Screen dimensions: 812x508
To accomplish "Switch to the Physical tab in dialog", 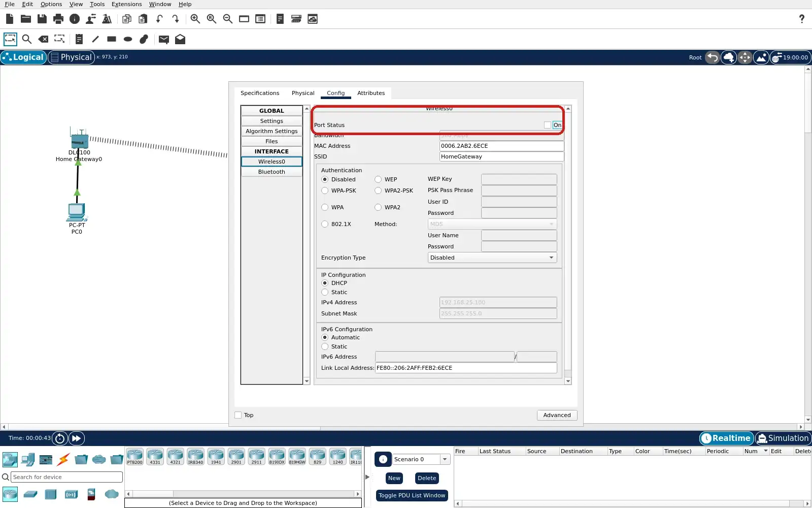I will click(x=303, y=93).
